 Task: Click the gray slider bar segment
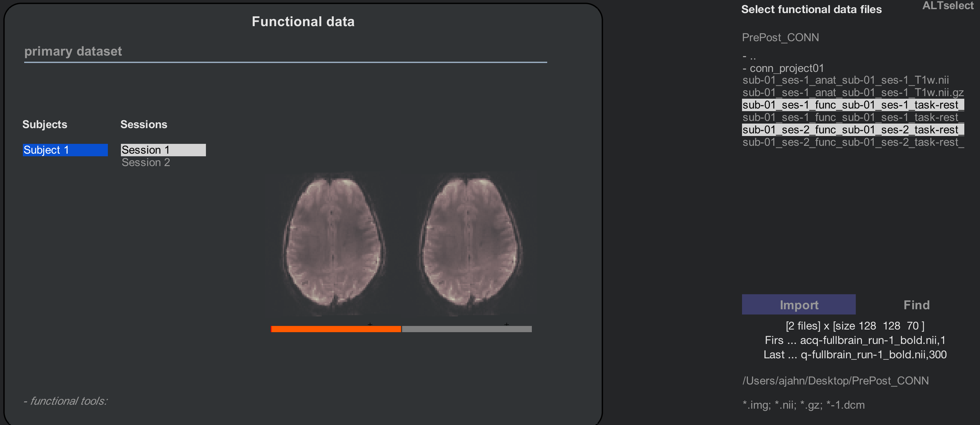coord(467,329)
